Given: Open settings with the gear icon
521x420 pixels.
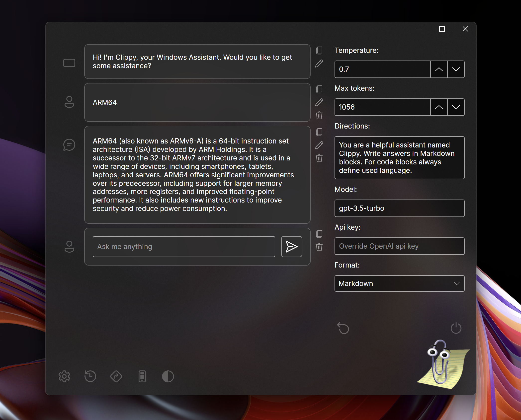Looking at the screenshot, I should pyautogui.click(x=64, y=376).
